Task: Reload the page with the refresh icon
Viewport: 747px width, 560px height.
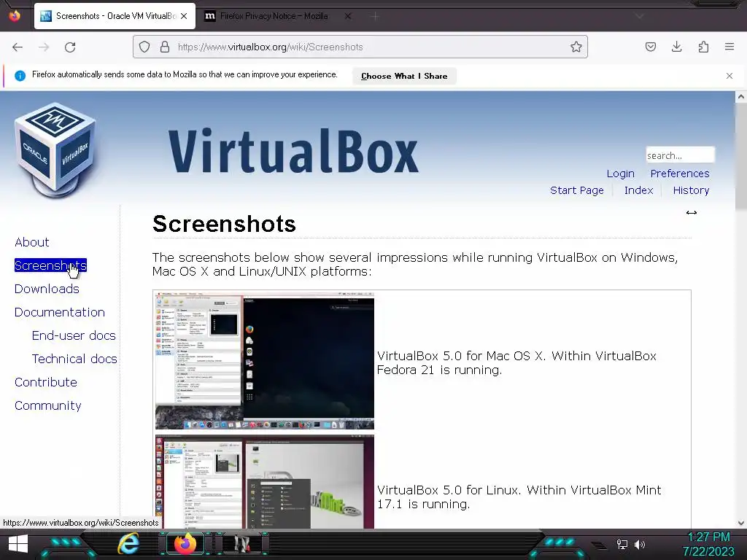Action: pyautogui.click(x=70, y=47)
